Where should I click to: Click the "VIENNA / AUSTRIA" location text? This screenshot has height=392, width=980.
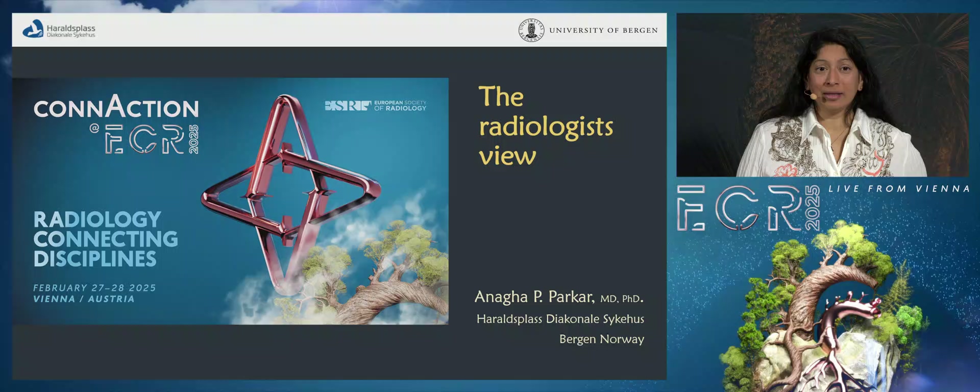(x=84, y=299)
